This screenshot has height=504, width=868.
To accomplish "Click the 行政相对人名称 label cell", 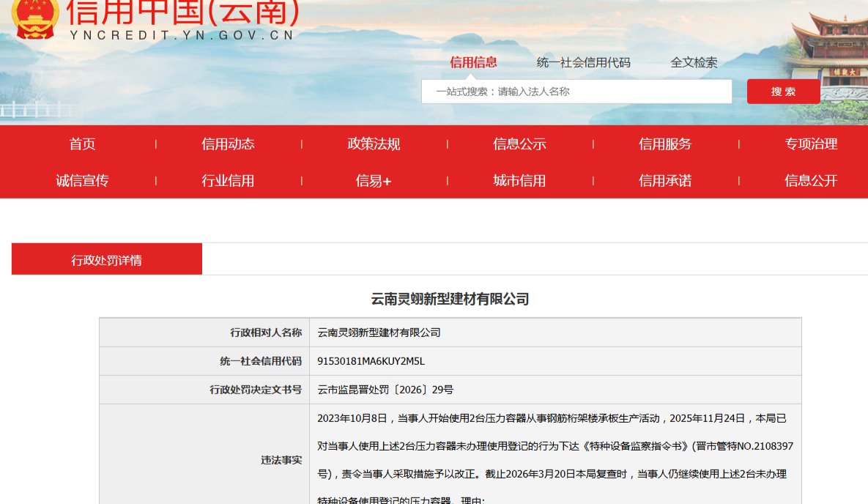I will (204, 333).
